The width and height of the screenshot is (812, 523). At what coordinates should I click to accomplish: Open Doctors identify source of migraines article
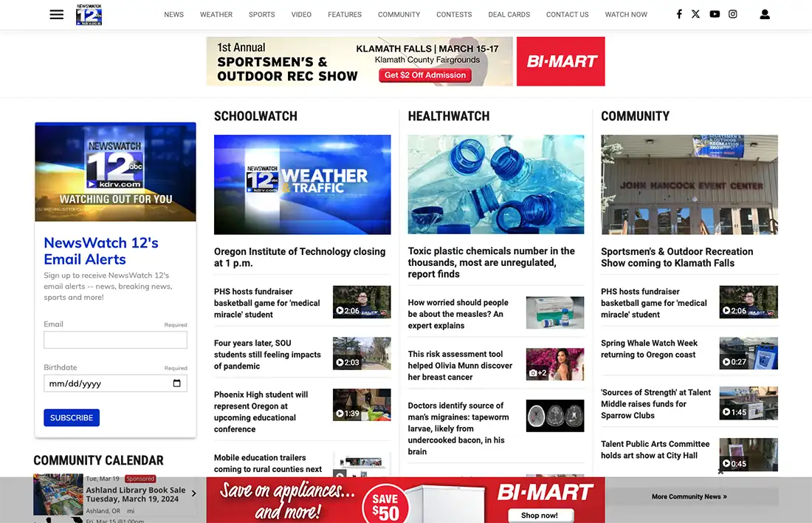458,428
